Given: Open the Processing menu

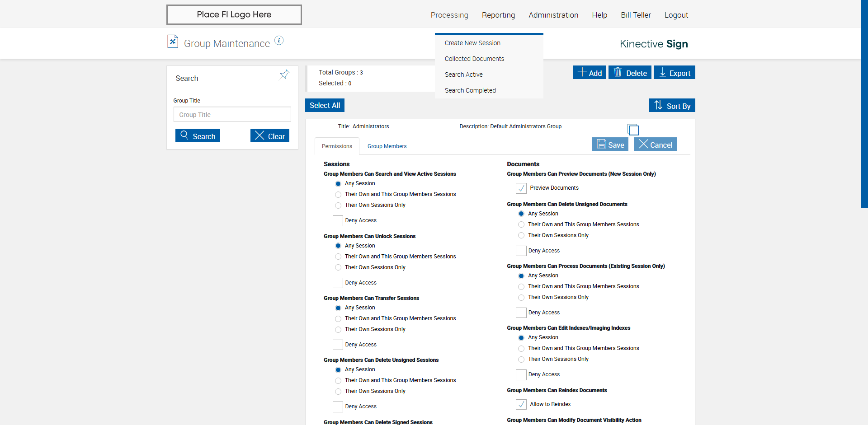Looking at the screenshot, I should tap(449, 15).
